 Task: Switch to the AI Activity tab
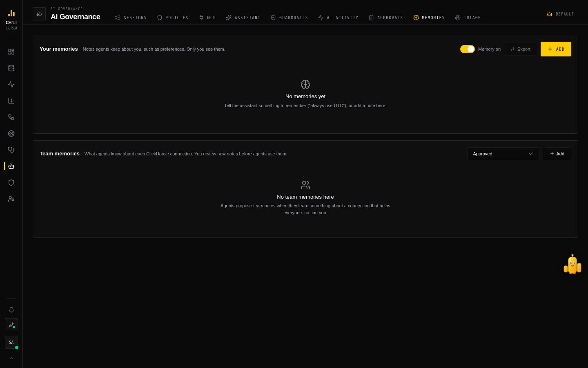(x=338, y=18)
